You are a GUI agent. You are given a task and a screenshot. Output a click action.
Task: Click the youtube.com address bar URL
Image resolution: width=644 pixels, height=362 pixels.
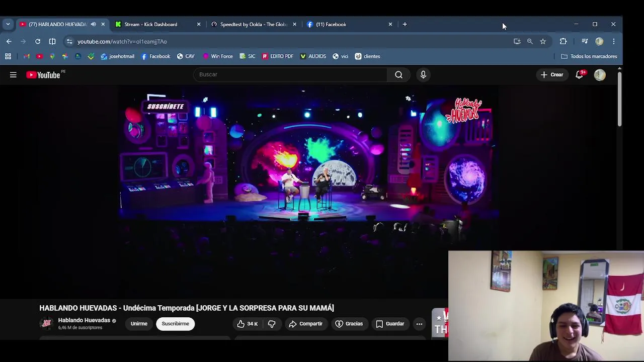pyautogui.click(x=122, y=41)
